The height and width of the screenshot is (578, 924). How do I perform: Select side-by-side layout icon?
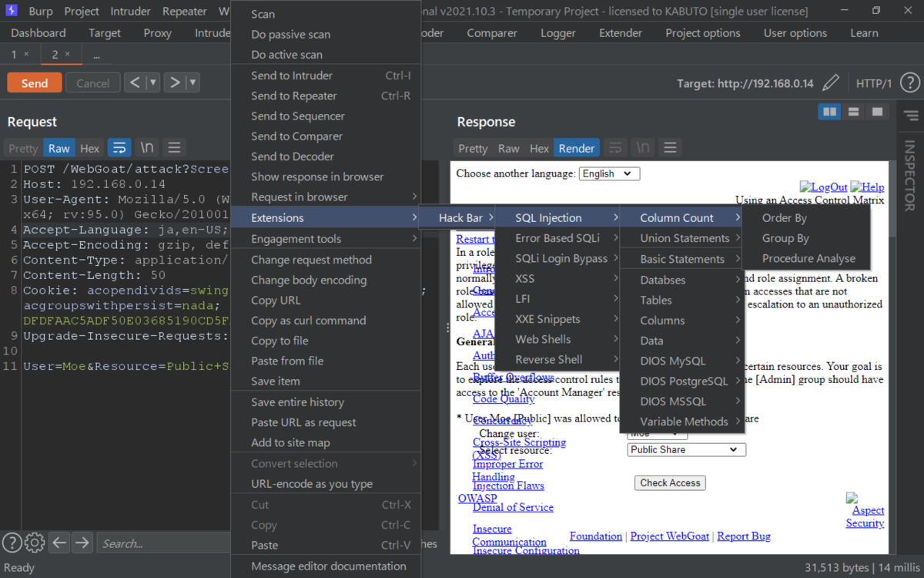(829, 112)
